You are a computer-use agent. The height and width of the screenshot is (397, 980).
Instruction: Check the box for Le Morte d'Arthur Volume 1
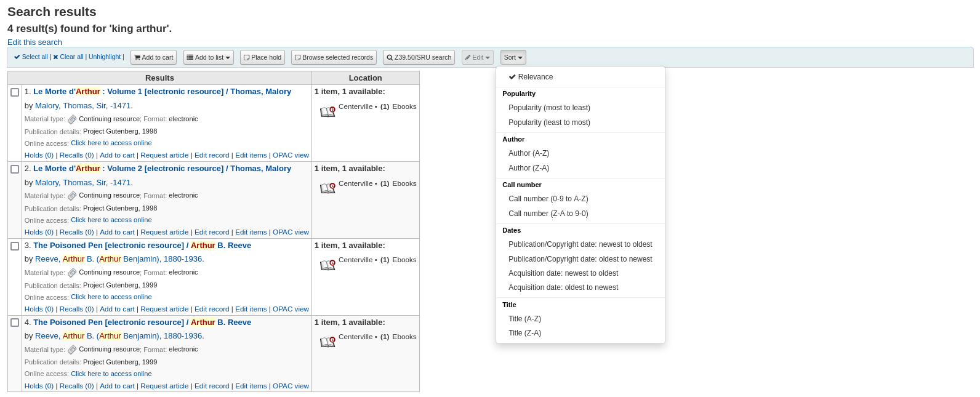pyautogui.click(x=15, y=92)
